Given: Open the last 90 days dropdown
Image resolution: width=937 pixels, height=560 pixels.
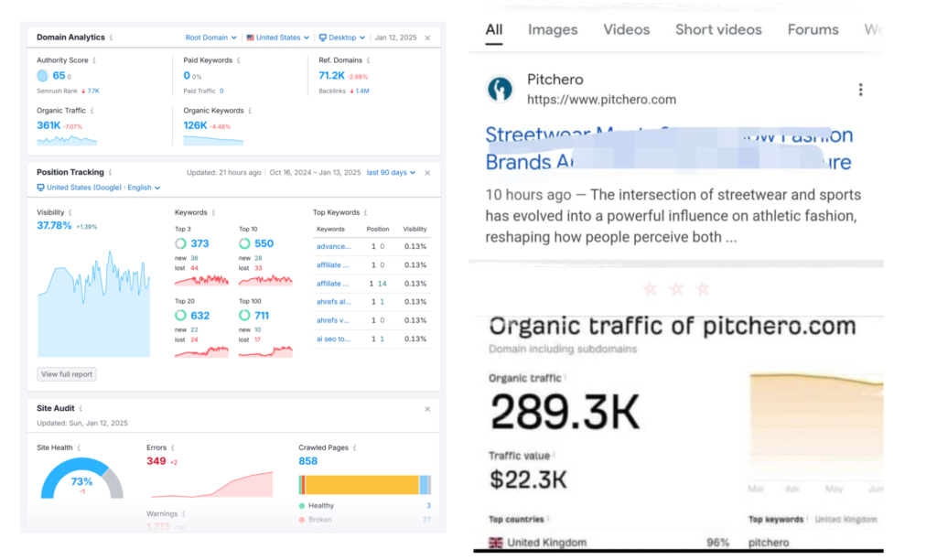Looking at the screenshot, I should [391, 173].
